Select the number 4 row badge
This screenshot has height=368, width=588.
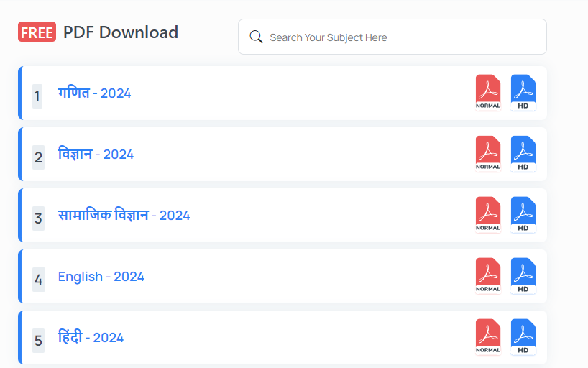coord(38,279)
